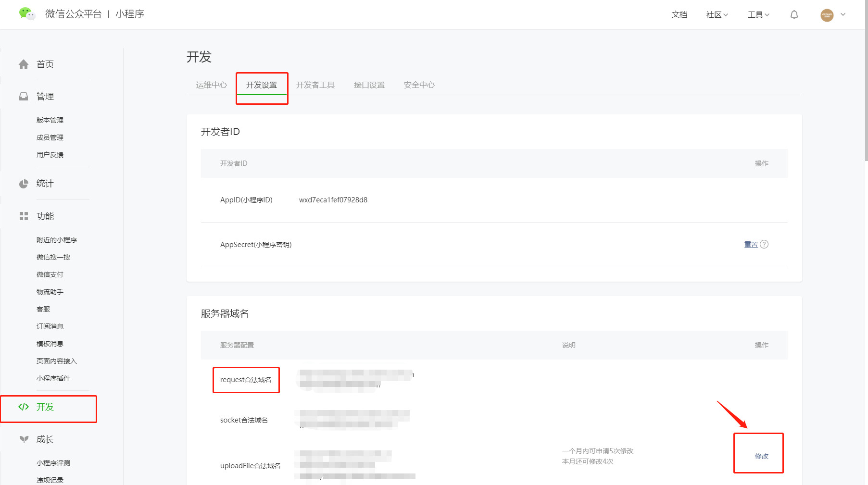Open 微信支付 in the sidebar
Image resolution: width=868 pixels, height=485 pixels.
coord(50,274)
